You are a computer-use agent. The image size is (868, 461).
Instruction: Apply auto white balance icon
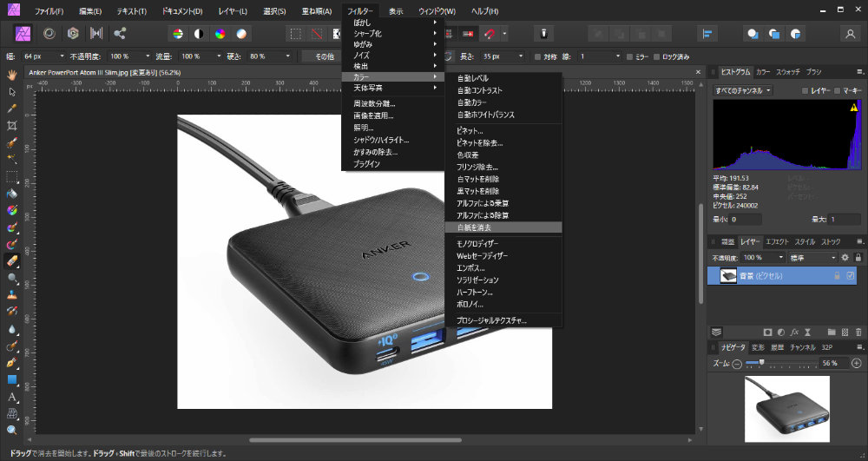pos(241,34)
